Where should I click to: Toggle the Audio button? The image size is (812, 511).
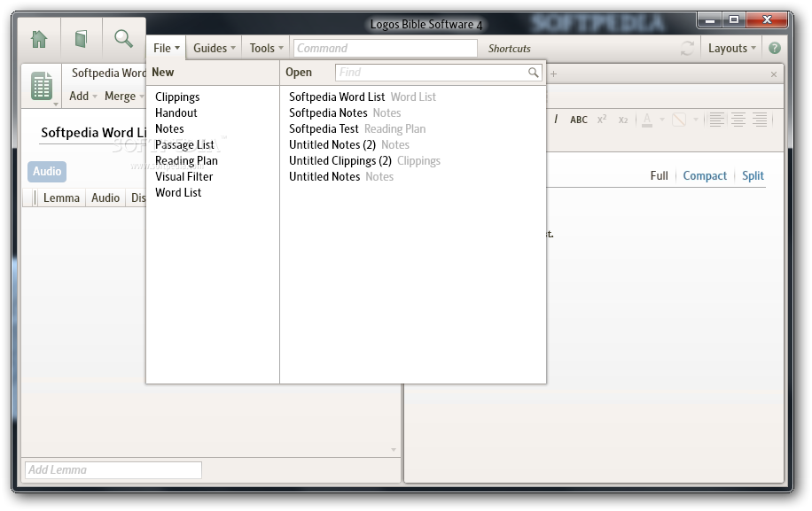click(x=47, y=172)
